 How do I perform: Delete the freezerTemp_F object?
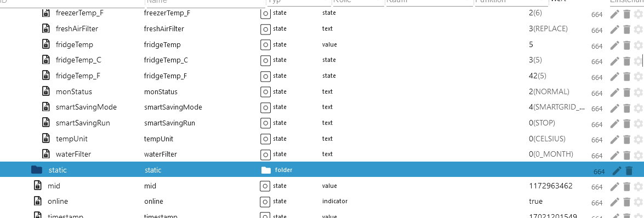point(626,14)
